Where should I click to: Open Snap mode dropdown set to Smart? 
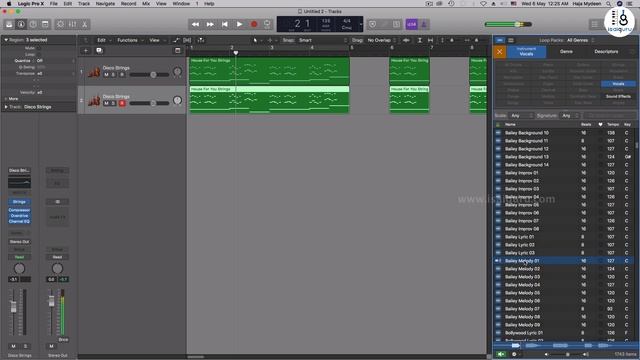pyautogui.click(x=322, y=40)
